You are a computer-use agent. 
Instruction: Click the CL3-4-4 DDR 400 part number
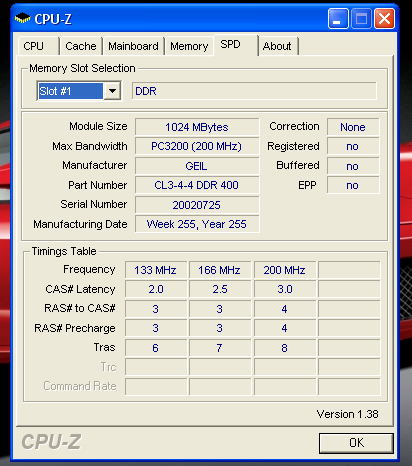[197, 185]
